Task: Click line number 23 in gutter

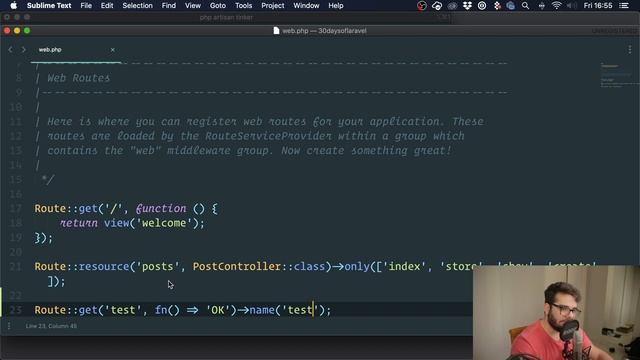Action: click(16, 310)
